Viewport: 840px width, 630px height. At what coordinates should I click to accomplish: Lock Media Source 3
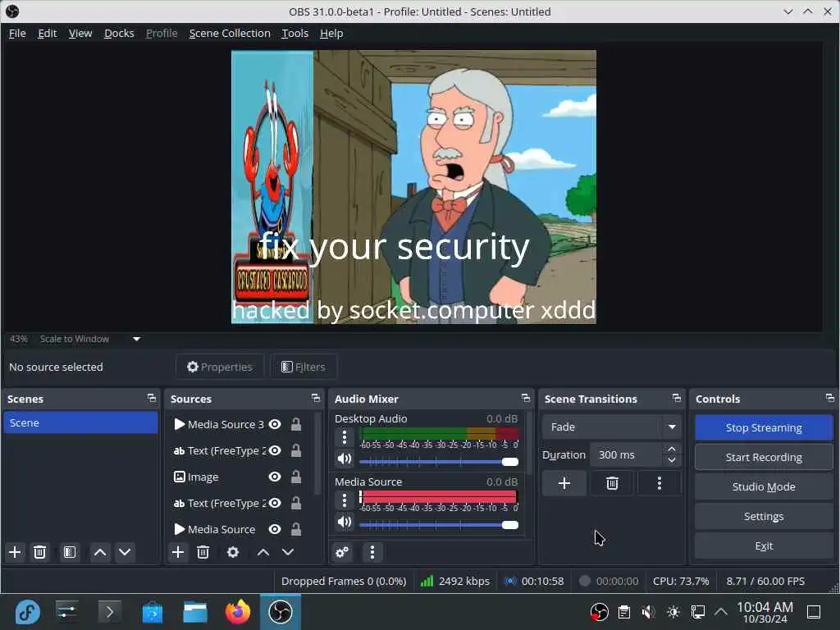[x=295, y=424]
